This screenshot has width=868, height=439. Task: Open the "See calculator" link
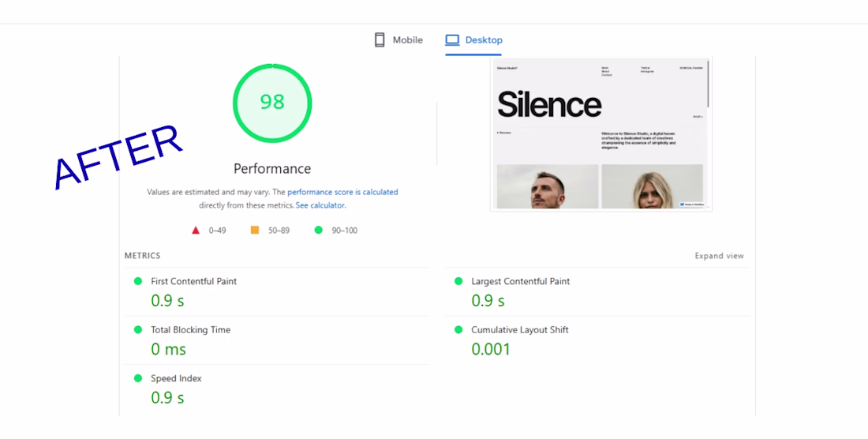pyautogui.click(x=320, y=205)
